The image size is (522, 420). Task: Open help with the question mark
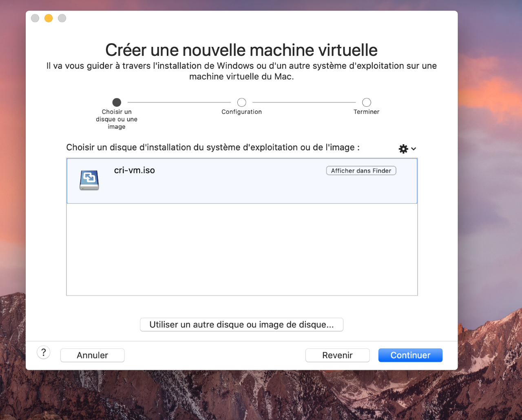pyautogui.click(x=44, y=352)
